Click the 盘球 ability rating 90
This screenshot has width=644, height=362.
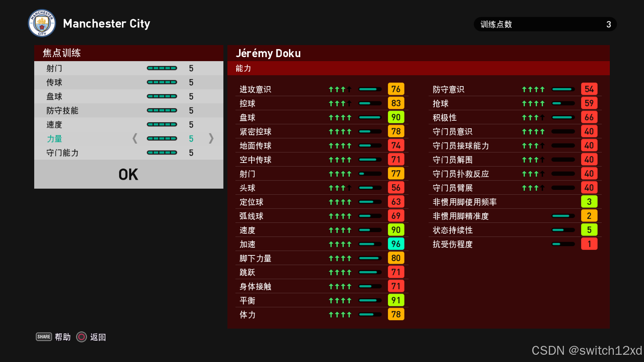[x=396, y=117]
